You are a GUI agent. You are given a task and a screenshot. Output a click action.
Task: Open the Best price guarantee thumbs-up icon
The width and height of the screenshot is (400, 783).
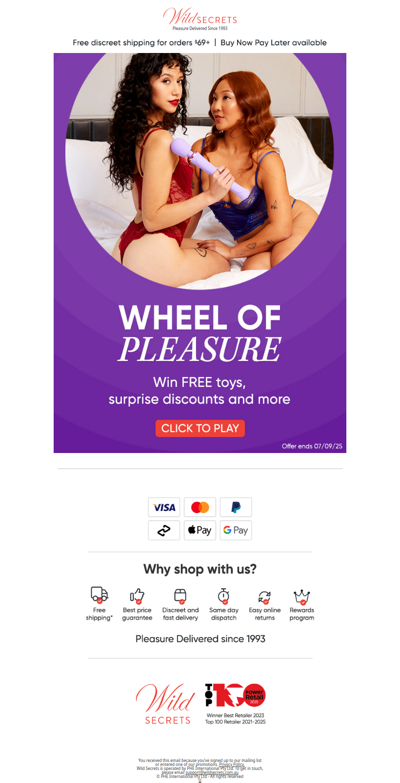point(137,595)
